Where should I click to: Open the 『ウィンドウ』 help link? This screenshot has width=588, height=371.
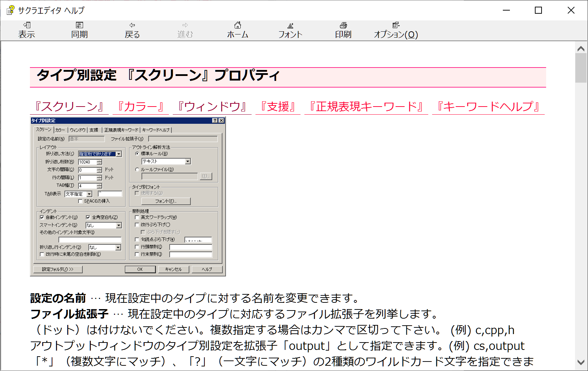click(212, 107)
